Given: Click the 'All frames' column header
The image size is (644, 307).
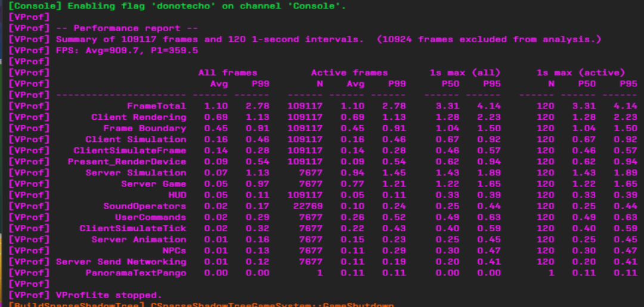Looking at the screenshot, I should point(228,73).
